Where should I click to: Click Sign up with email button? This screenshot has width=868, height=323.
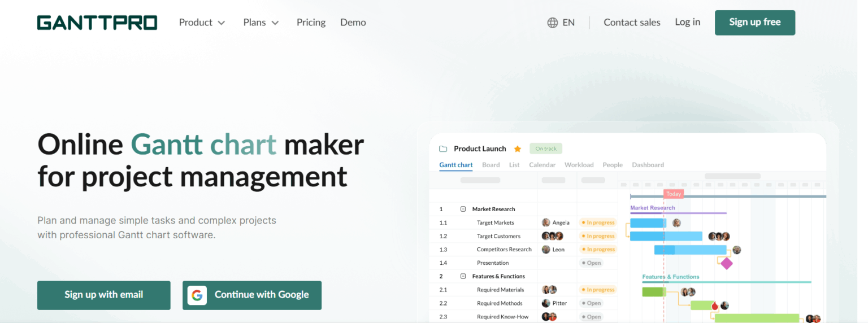pos(104,295)
